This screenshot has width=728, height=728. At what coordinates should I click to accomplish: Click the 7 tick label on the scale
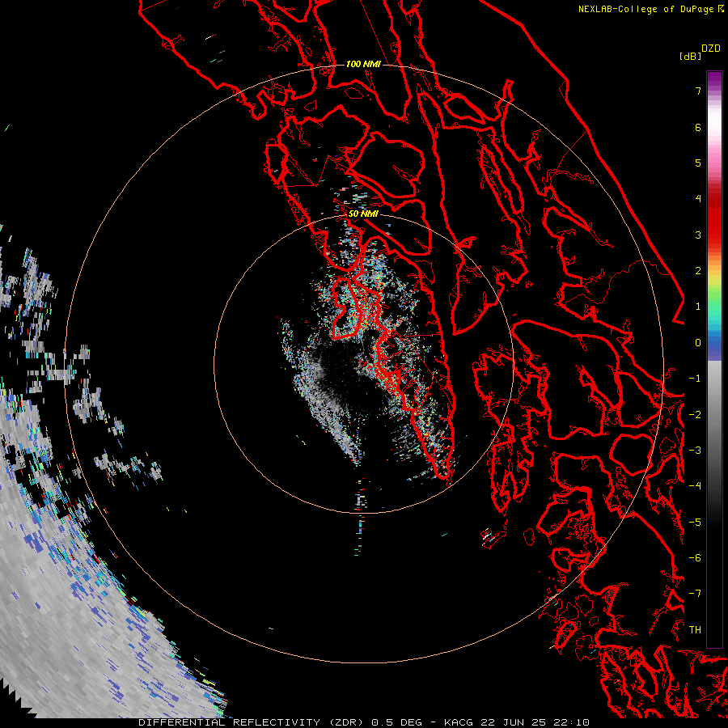coord(698,91)
